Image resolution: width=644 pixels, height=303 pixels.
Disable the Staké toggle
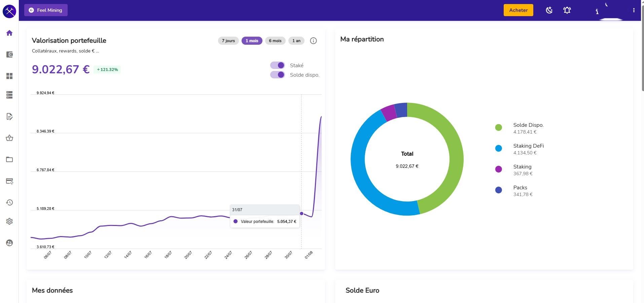click(x=278, y=65)
